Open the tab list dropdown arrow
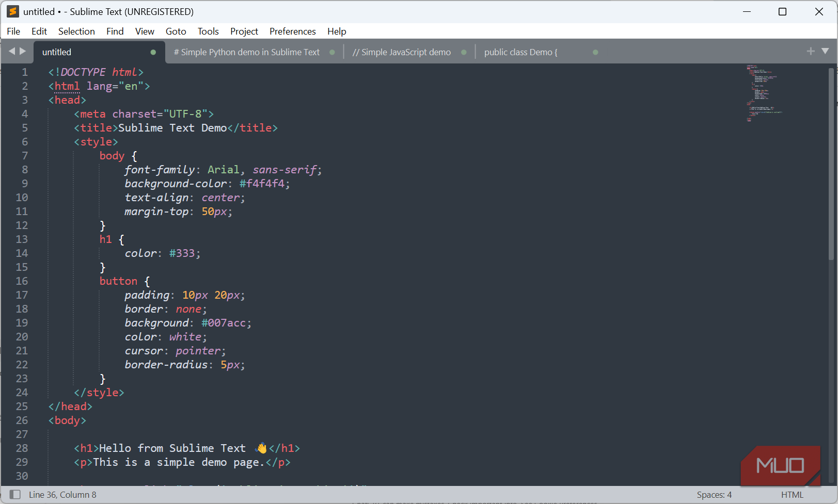 pyautogui.click(x=825, y=51)
